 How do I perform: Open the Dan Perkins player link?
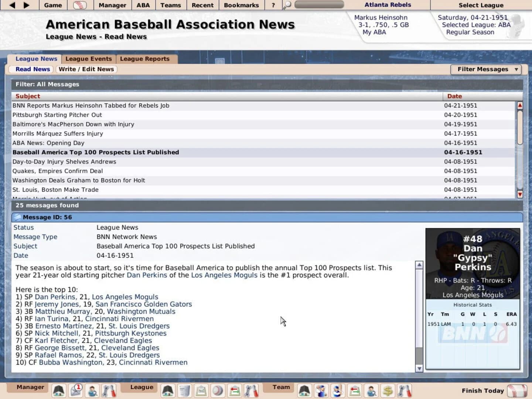click(x=146, y=275)
